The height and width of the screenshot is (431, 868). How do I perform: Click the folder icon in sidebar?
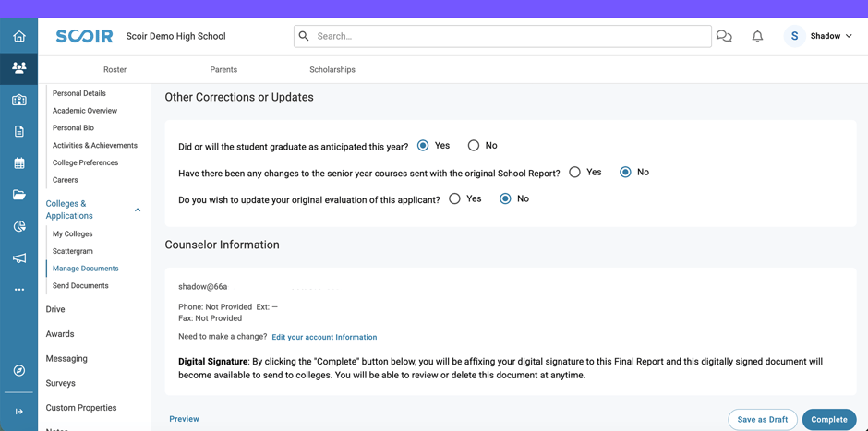(18, 195)
